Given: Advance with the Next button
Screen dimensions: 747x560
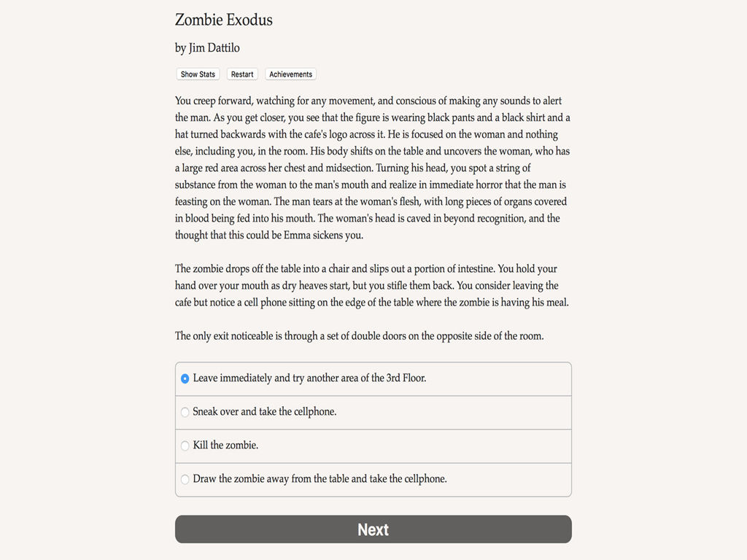Looking at the screenshot, I should pos(373,529).
